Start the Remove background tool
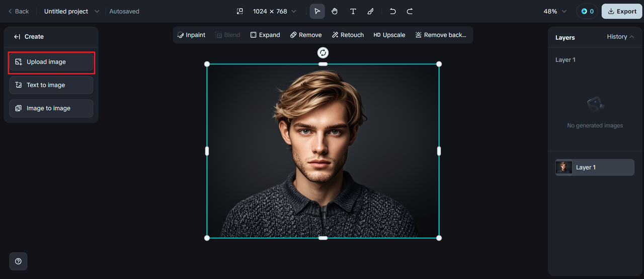Screen dimensions: 644x279 tap(441, 35)
